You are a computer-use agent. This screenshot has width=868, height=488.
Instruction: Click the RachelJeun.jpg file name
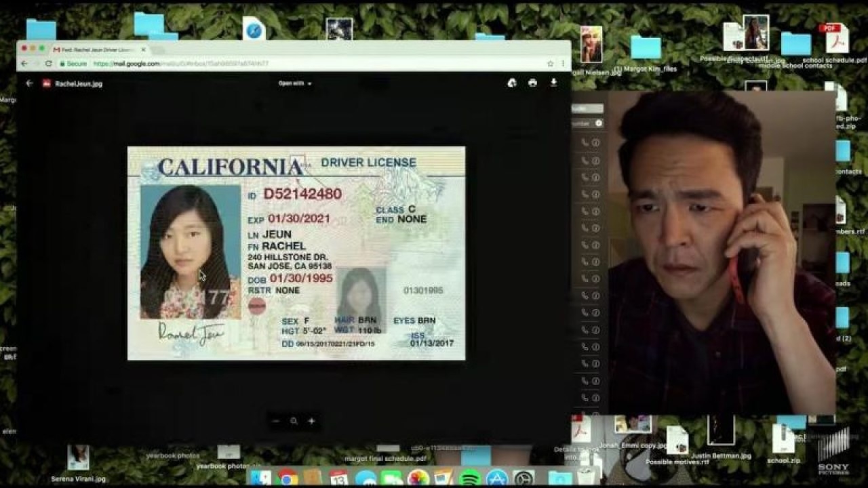pos(79,84)
